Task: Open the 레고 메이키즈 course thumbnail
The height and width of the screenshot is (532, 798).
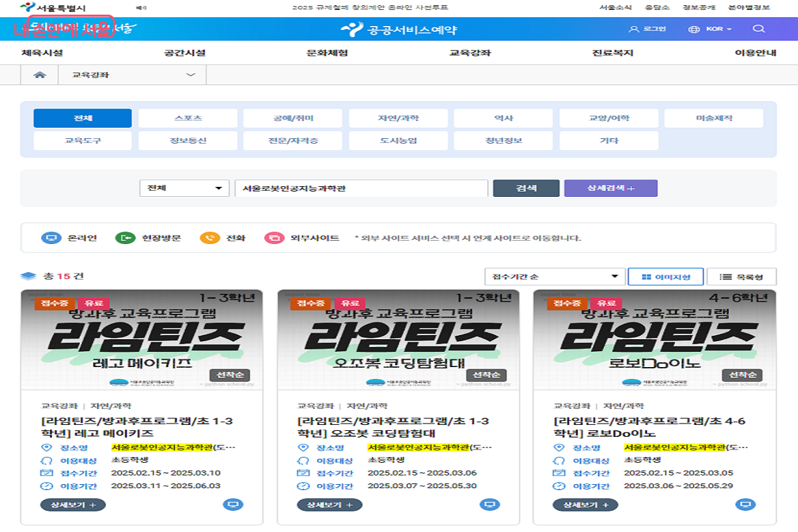Action: (142, 339)
